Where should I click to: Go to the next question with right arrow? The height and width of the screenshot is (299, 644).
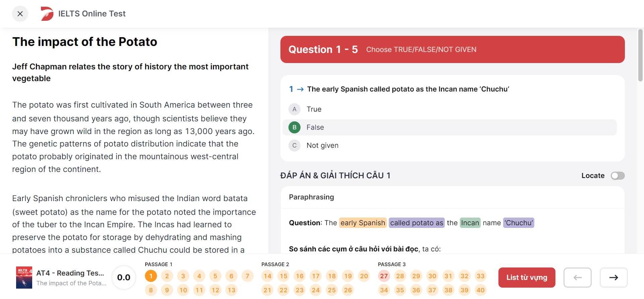coord(613,277)
